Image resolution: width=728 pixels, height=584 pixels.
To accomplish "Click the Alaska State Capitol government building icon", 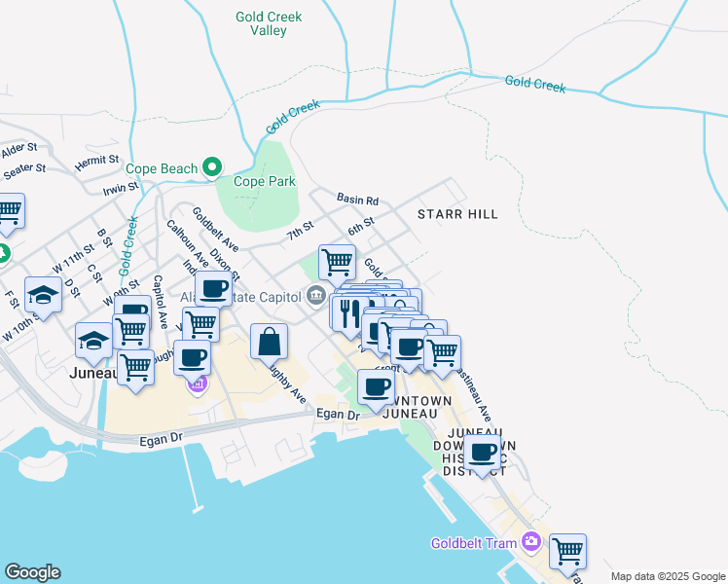I will [x=316, y=296].
